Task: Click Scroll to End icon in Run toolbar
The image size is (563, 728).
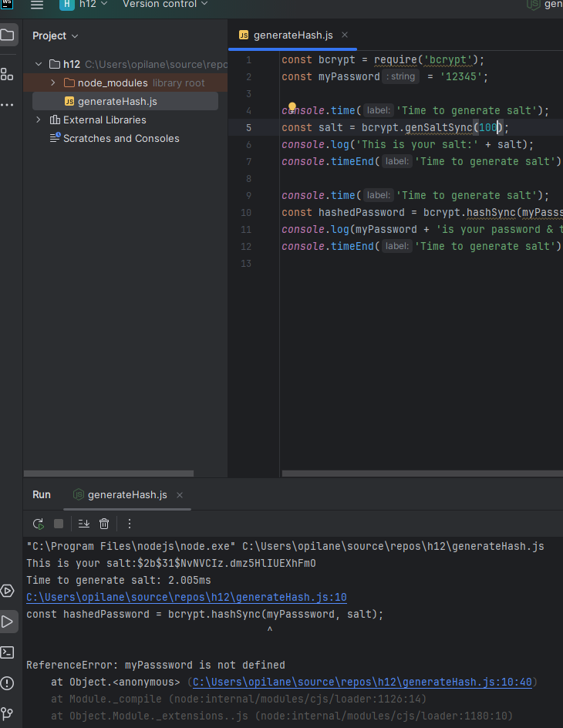Action: click(x=84, y=524)
